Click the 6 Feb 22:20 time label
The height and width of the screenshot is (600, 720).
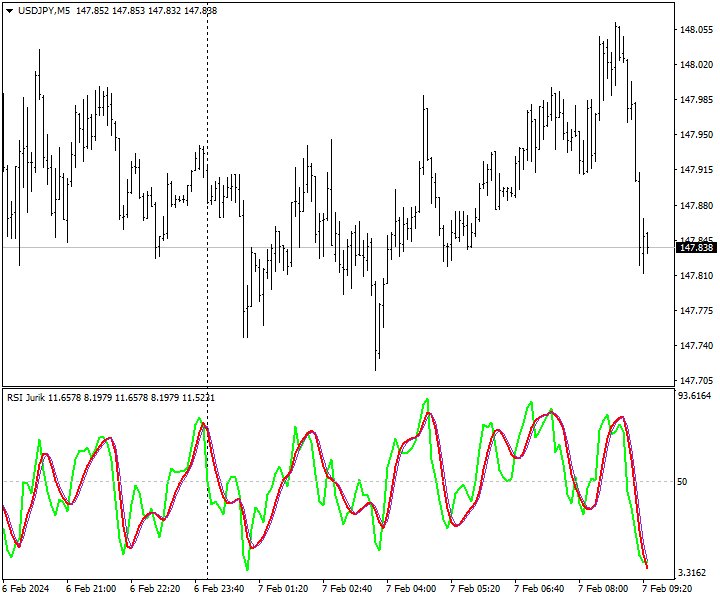(x=155, y=589)
